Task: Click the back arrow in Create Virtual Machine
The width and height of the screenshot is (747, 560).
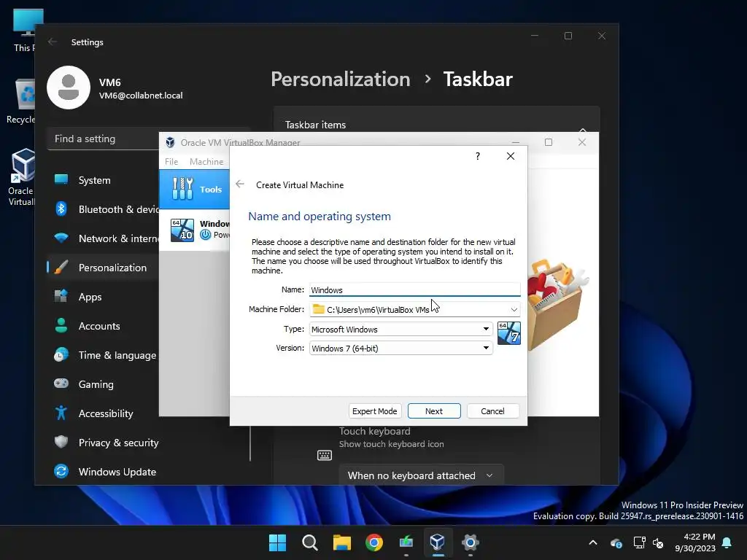Action: [x=240, y=184]
